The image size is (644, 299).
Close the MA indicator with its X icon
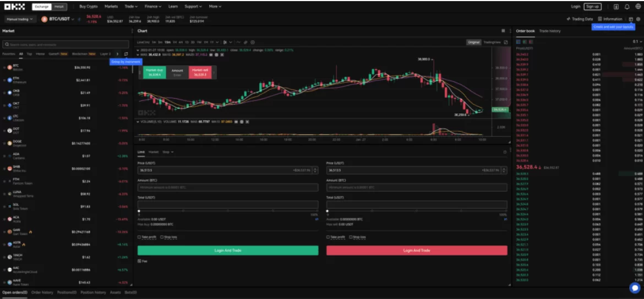pos(221,54)
